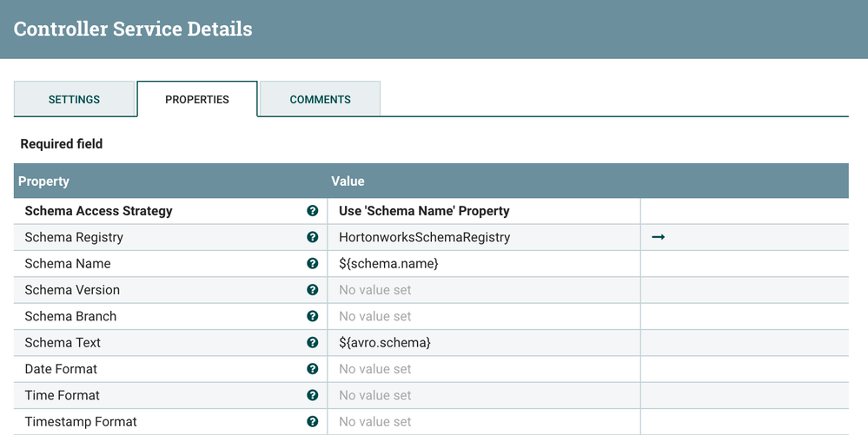Select the Properties tab

tap(197, 100)
